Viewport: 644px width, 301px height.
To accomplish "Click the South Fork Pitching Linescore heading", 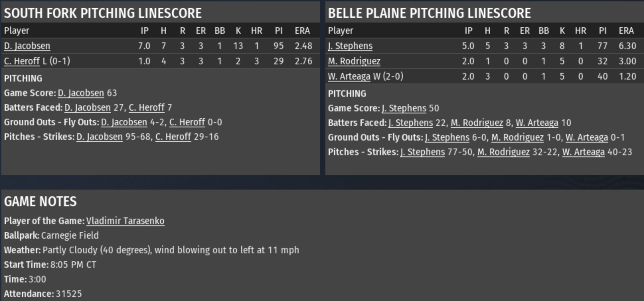I will (103, 13).
